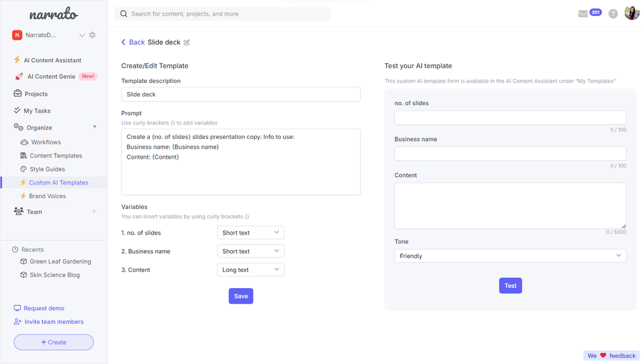Go Back to the templates list
This screenshot has width=643, height=364.
tap(133, 42)
